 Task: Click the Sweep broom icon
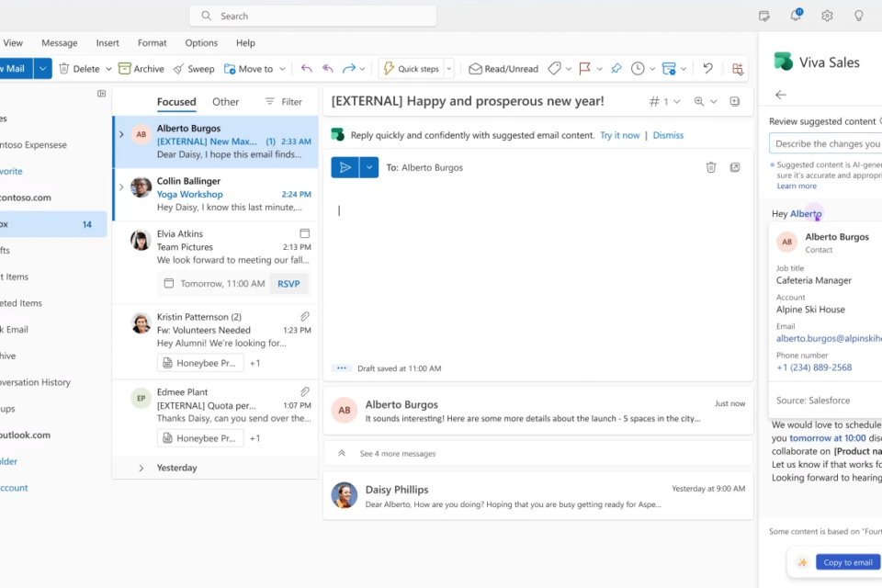click(x=194, y=68)
